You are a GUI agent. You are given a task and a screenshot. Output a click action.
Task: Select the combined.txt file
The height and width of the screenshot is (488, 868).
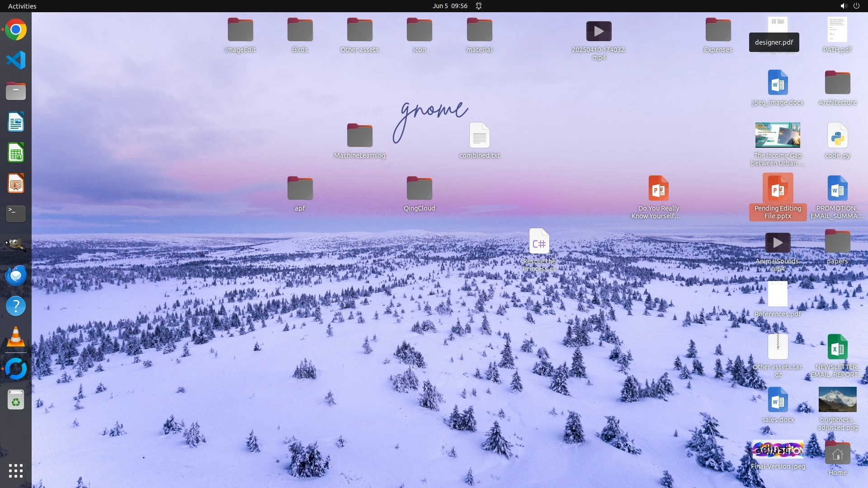click(x=479, y=136)
